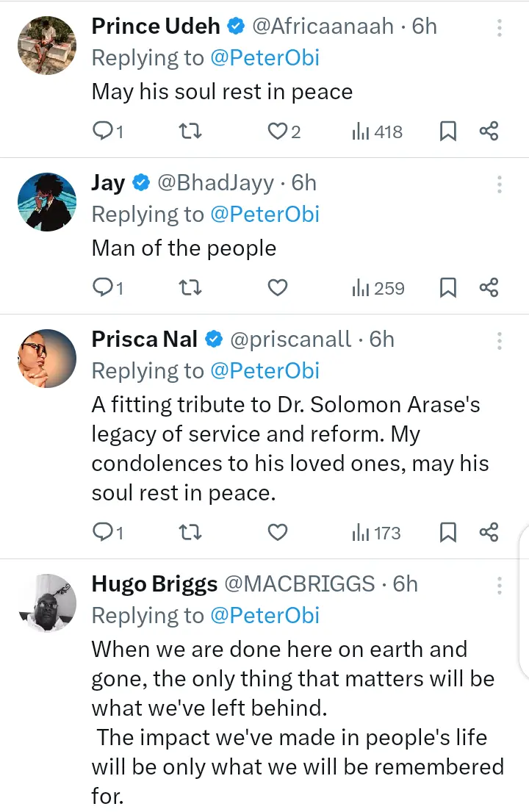Image resolution: width=529 pixels, height=812 pixels.
Task: Open @PeterObi link in Hugo Briggs' reply
Action: pos(264,615)
